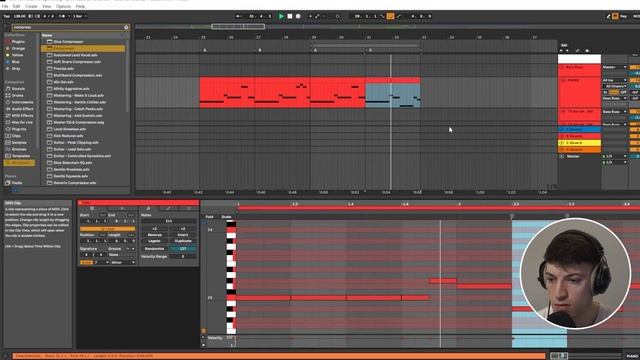Select the Orange collection
The height and width of the screenshot is (360, 640).
pyautogui.click(x=18, y=48)
